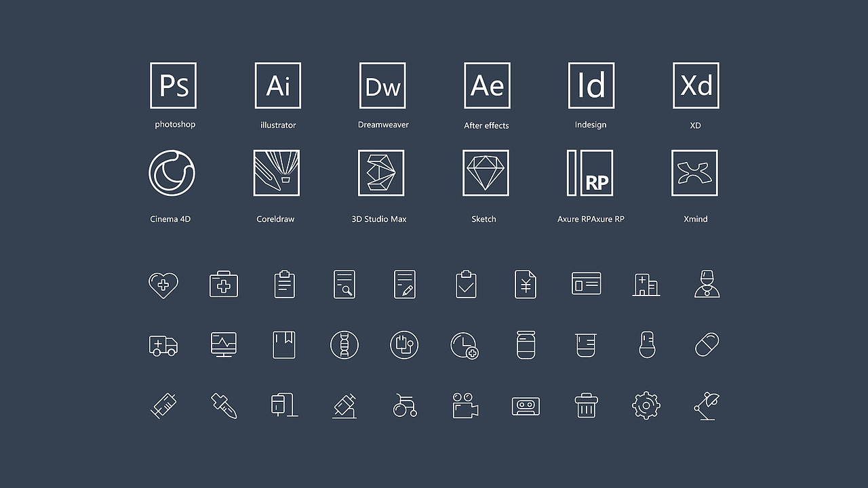Select the Axure RP icon
868x488 pixels.
click(x=590, y=173)
